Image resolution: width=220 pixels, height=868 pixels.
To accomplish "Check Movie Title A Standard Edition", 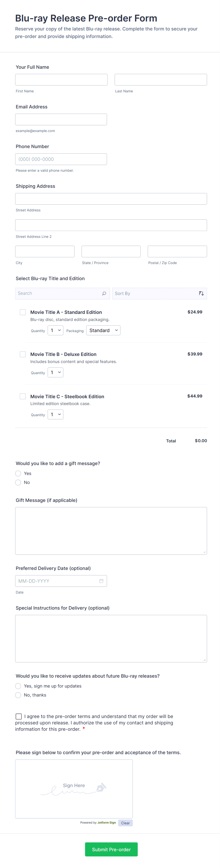I will click(x=23, y=312).
